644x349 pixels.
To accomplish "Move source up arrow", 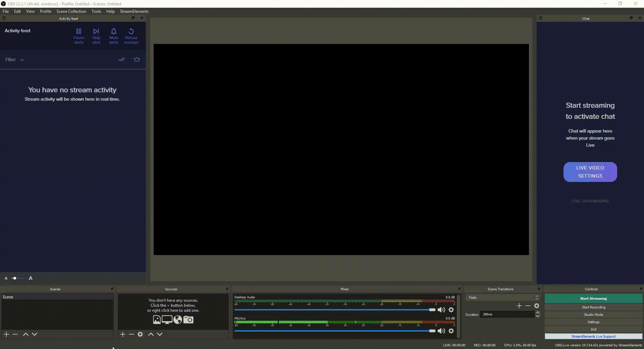I will [151, 334].
